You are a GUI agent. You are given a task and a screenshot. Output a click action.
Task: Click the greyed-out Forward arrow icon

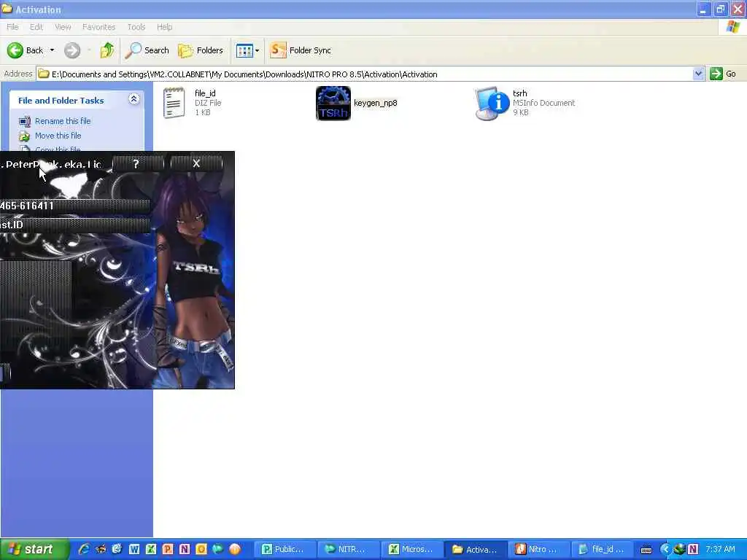click(72, 50)
